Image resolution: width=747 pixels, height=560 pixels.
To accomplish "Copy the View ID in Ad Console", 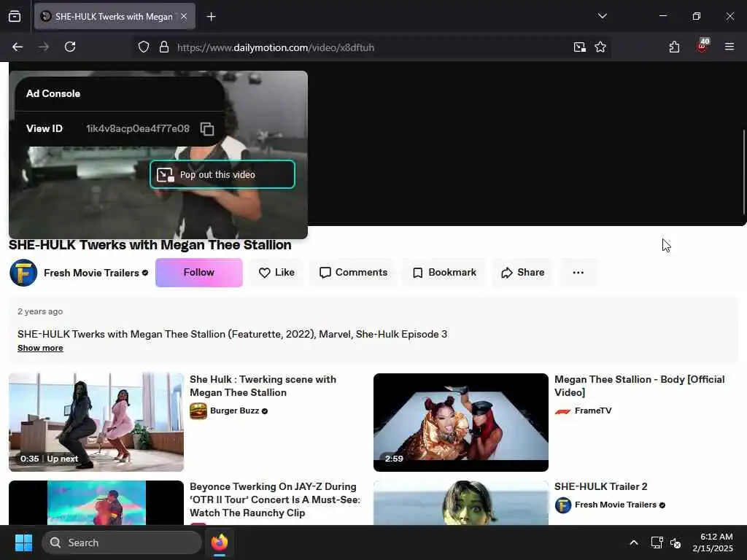I will click(x=206, y=128).
